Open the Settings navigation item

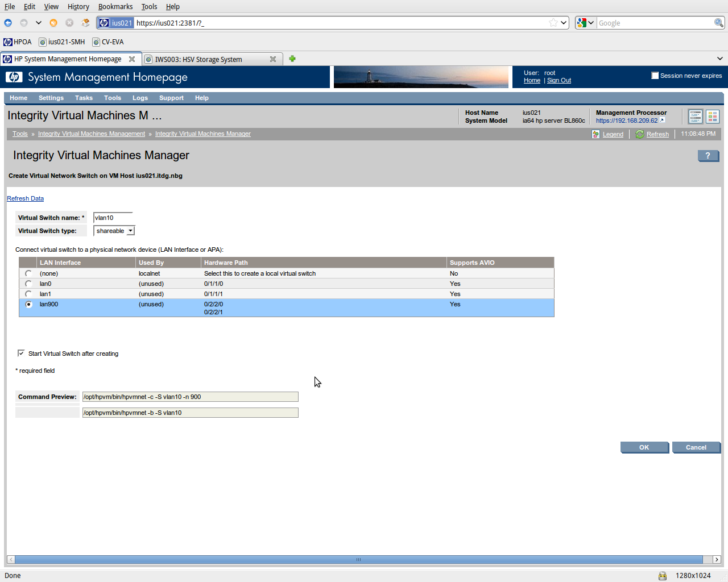click(x=51, y=98)
